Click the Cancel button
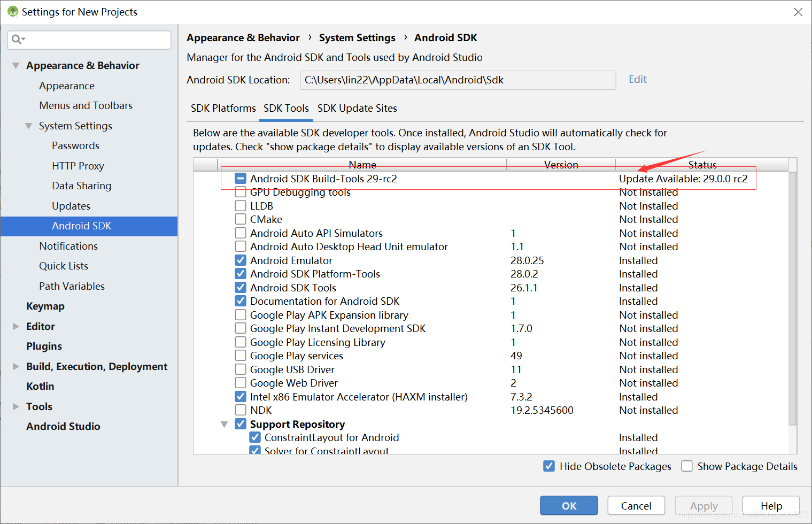 pyautogui.click(x=636, y=506)
